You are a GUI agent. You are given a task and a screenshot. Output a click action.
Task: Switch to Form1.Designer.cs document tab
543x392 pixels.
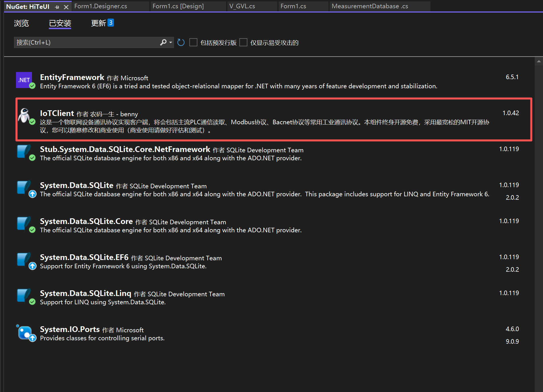[x=101, y=6]
